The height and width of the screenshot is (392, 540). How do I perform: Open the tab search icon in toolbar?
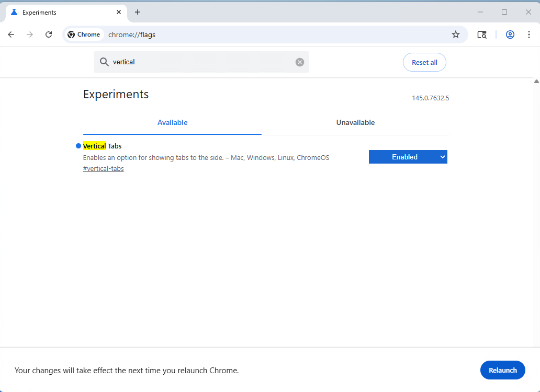pyautogui.click(x=482, y=34)
